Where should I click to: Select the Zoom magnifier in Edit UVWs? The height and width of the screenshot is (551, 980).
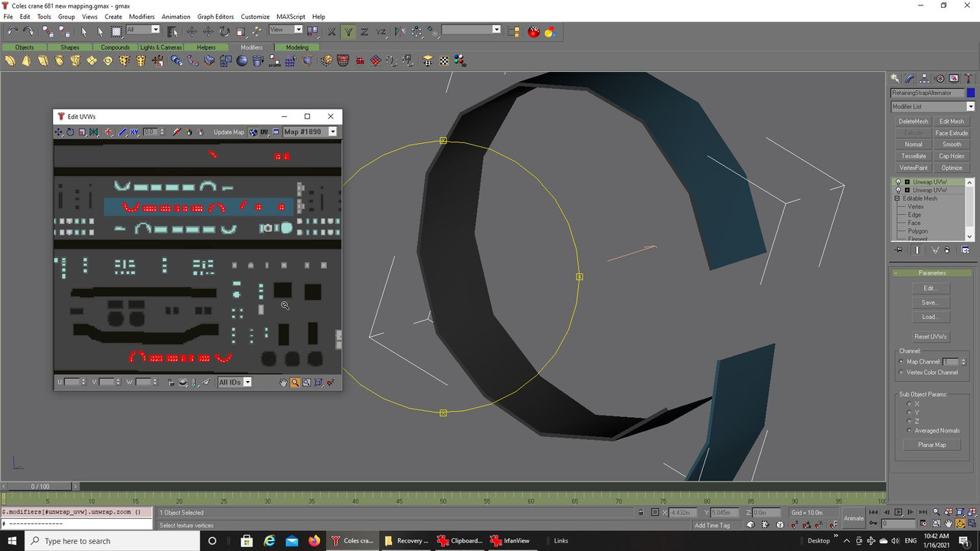pyautogui.click(x=295, y=383)
